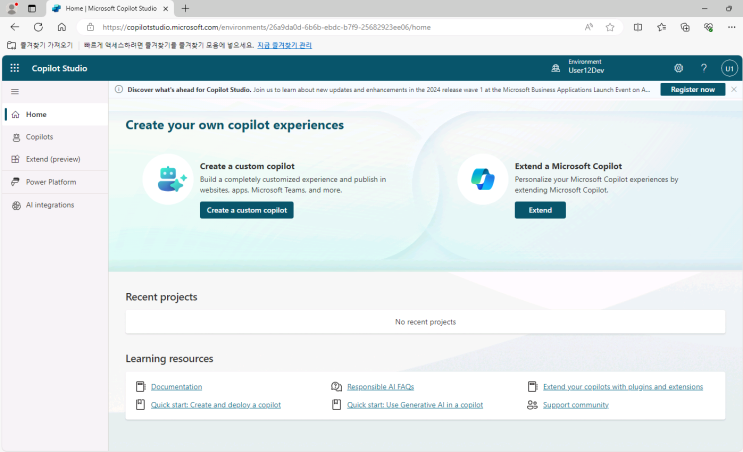Screen dimensions: 743x452
Task: Open AI integrations in the sidebar
Action: click(x=56, y=205)
